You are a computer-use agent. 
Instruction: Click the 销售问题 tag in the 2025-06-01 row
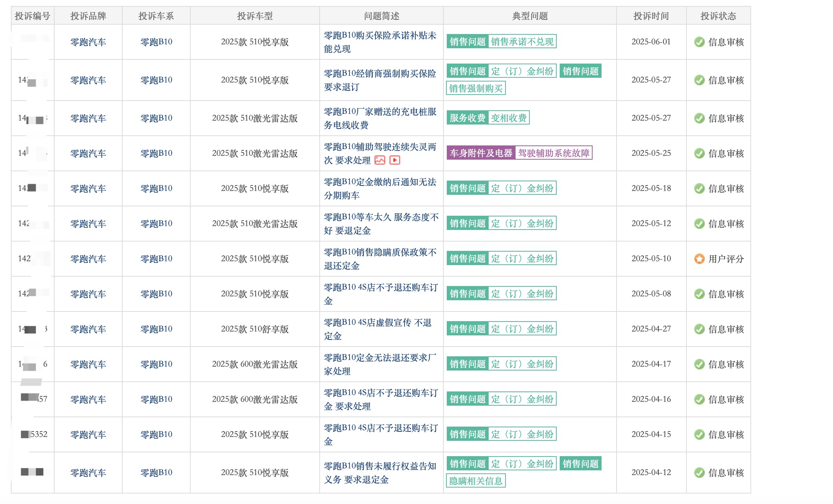(x=467, y=42)
